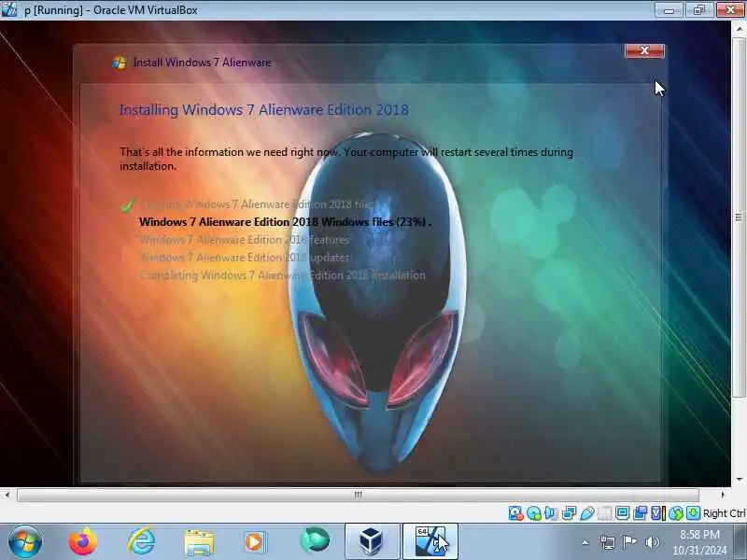
Task: Click "That's all the information we need" message
Action: (x=346, y=159)
